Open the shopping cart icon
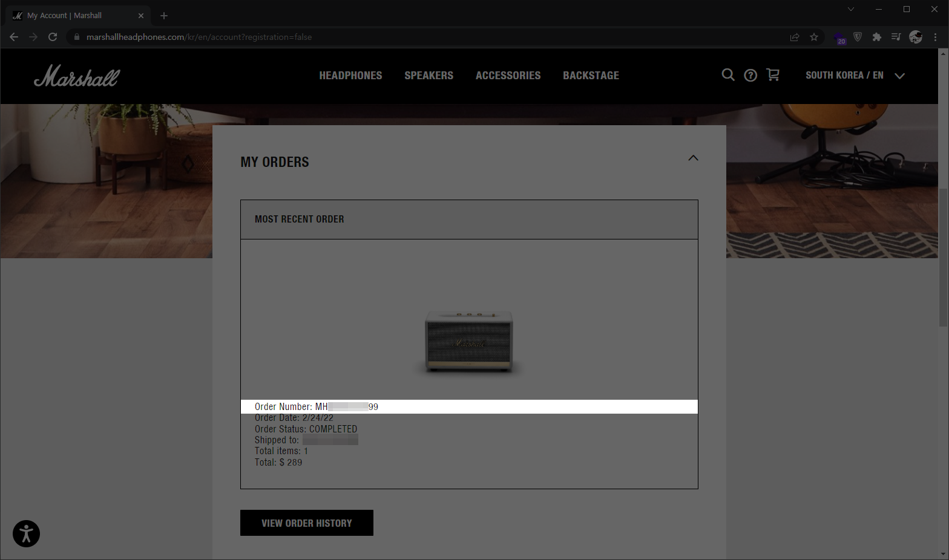This screenshot has width=949, height=560. click(773, 75)
